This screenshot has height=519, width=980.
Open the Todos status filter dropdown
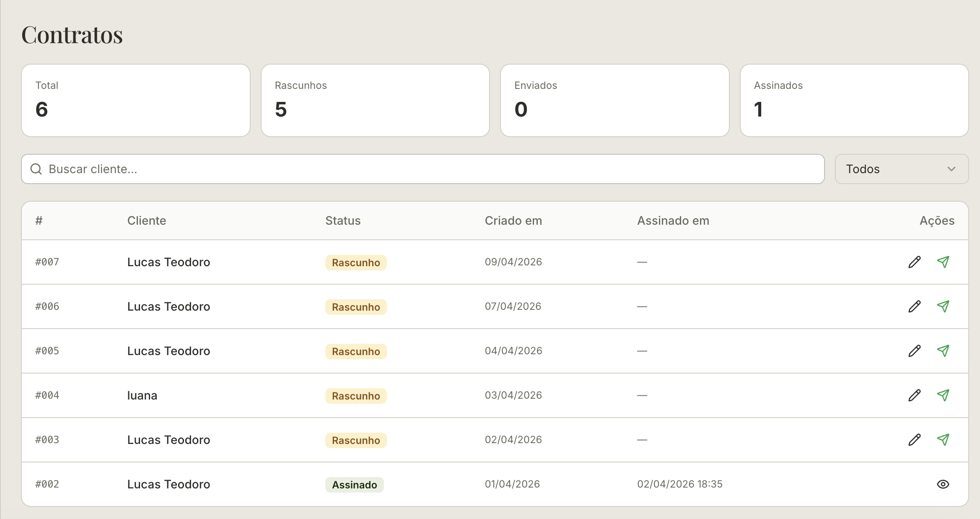click(x=902, y=169)
